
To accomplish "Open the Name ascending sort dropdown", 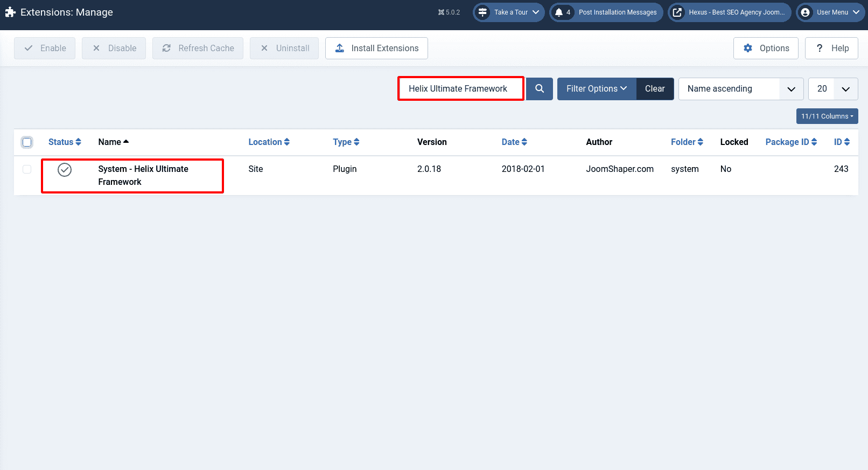I will (740, 89).
